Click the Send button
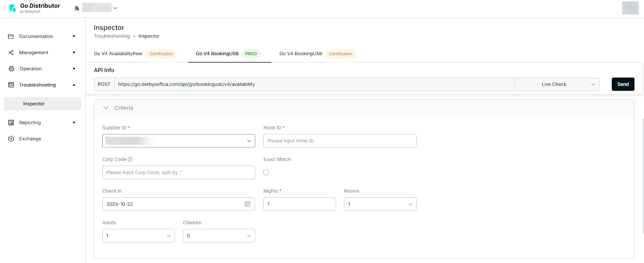The width and height of the screenshot is (644, 263). [x=623, y=84]
